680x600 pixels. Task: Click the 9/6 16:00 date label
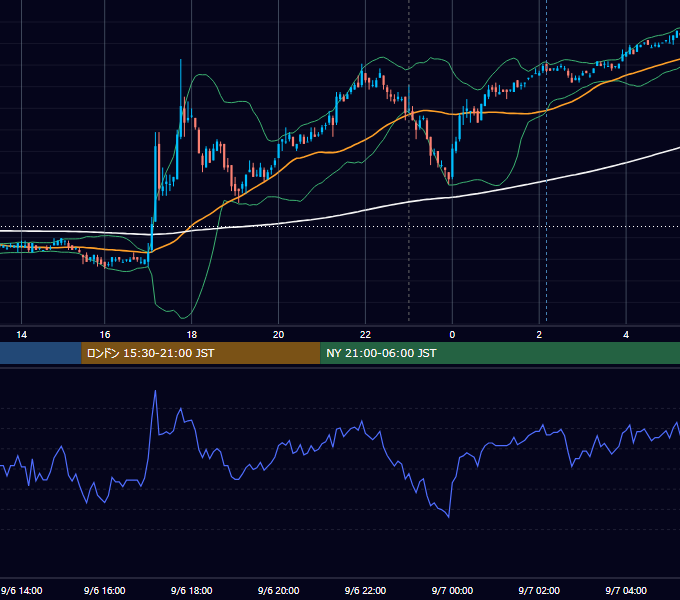pos(105,590)
